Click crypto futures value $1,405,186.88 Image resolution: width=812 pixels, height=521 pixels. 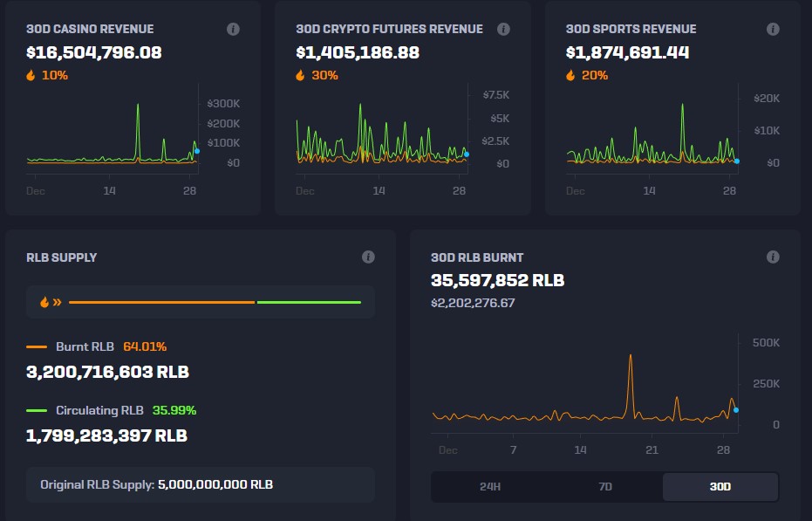click(358, 52)
